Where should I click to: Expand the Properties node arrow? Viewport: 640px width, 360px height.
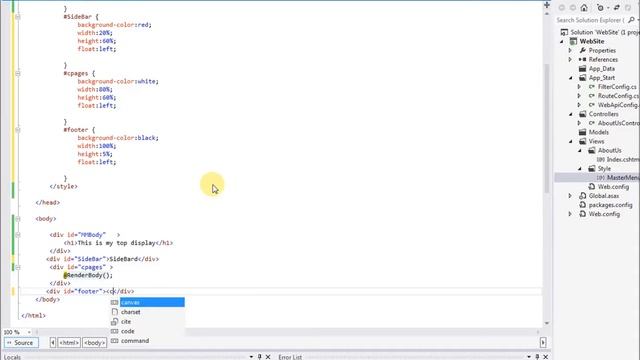[571, 51]
